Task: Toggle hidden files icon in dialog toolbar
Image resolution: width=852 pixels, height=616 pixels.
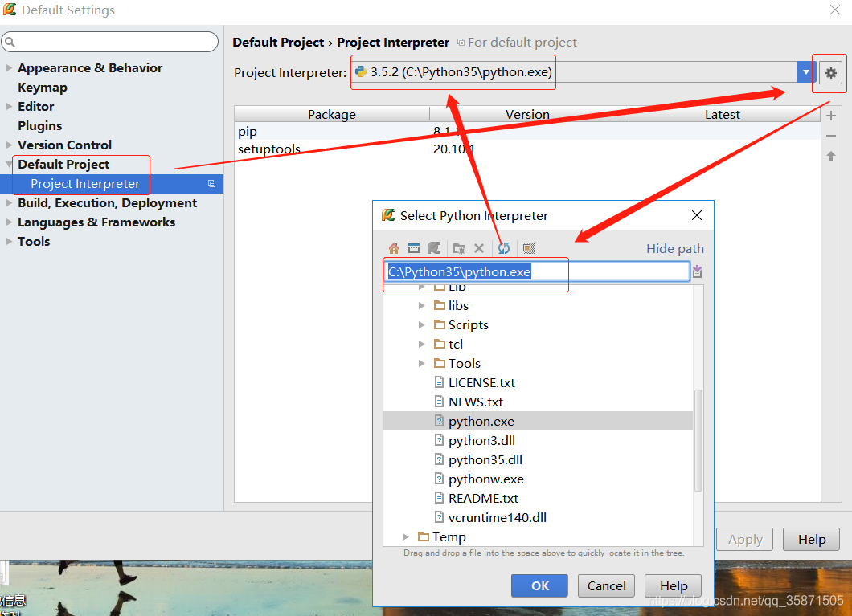Action: (528, 248)
